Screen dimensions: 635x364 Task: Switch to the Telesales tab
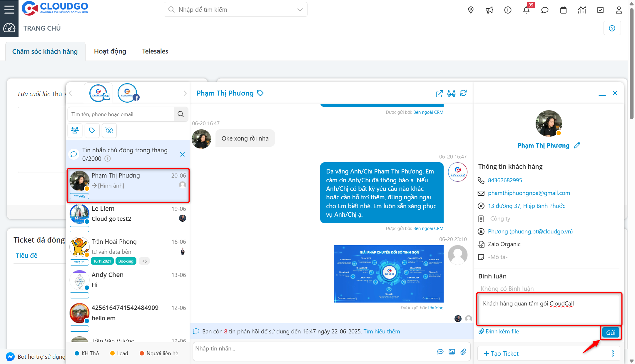coord(155,51)
